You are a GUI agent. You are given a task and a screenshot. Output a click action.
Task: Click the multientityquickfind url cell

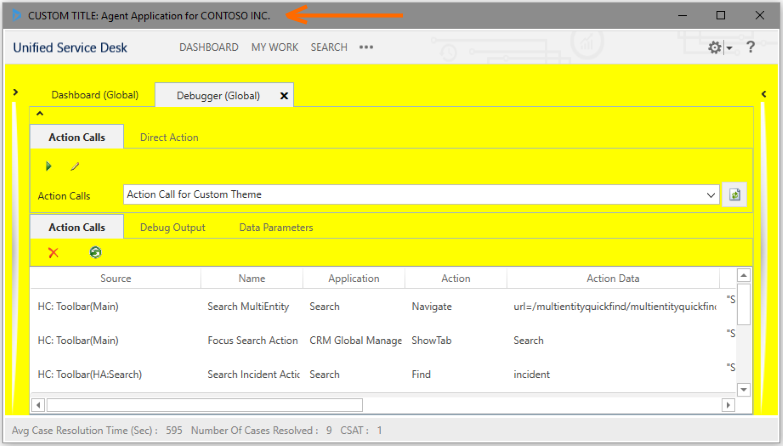point(615,306)
